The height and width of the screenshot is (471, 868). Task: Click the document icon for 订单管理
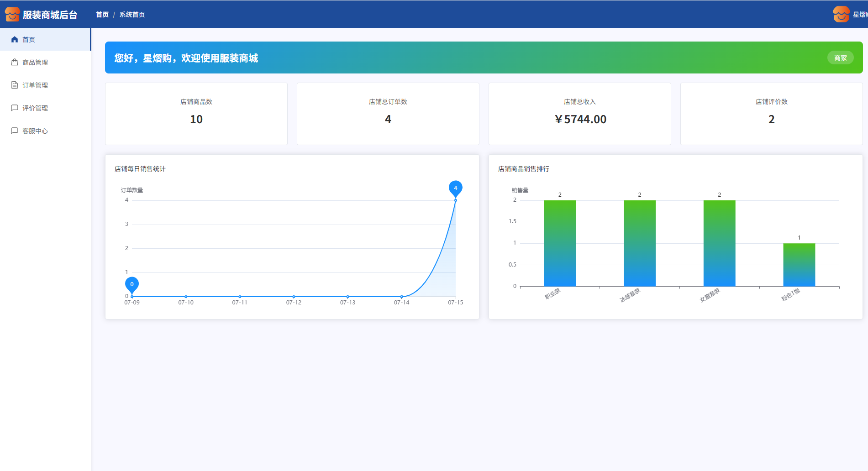click(15, 85)
